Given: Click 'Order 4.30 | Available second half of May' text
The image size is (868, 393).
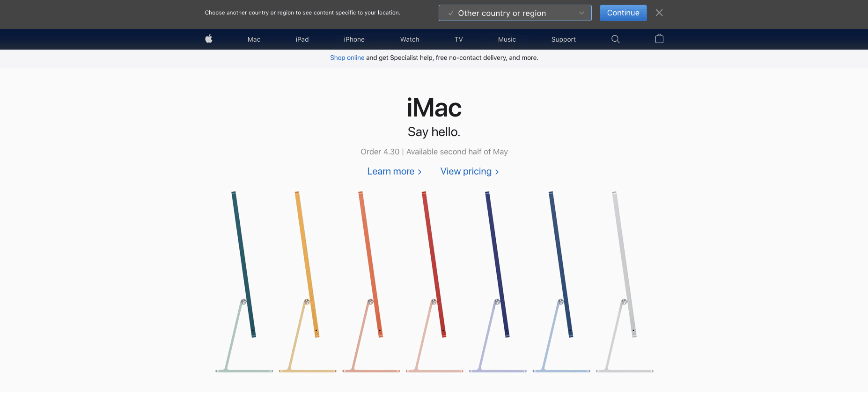Looking at the screenshot, I should (434, 152).
